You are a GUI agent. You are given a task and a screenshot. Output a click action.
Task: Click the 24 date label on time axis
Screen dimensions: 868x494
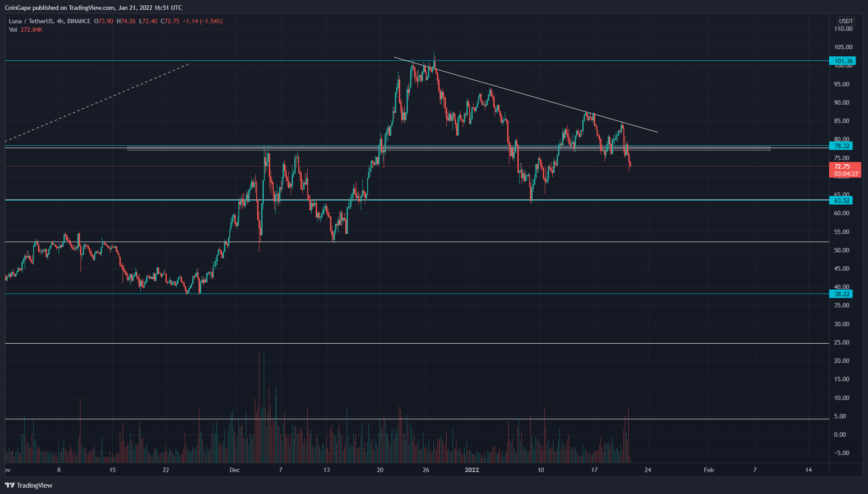coord(647,470)
